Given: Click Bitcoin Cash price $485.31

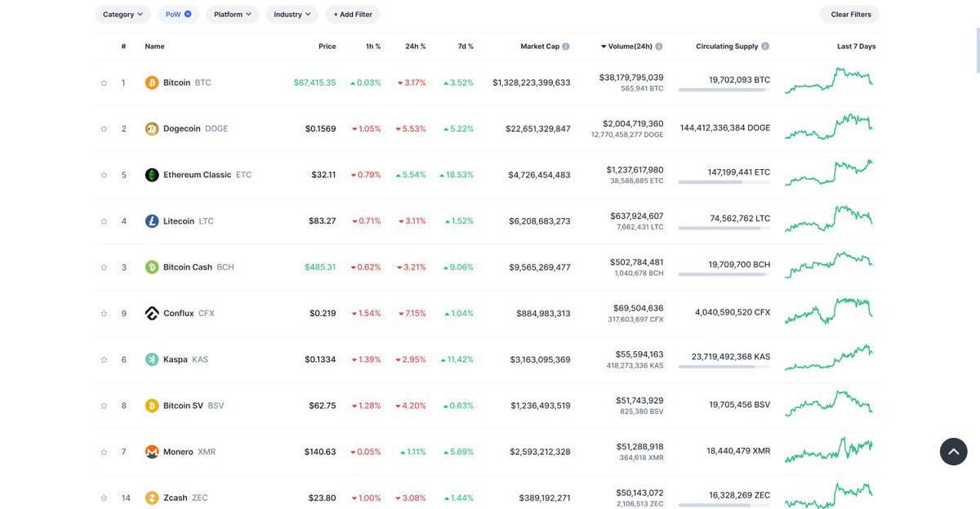Looking at the screenshot, I should point(320,267).
